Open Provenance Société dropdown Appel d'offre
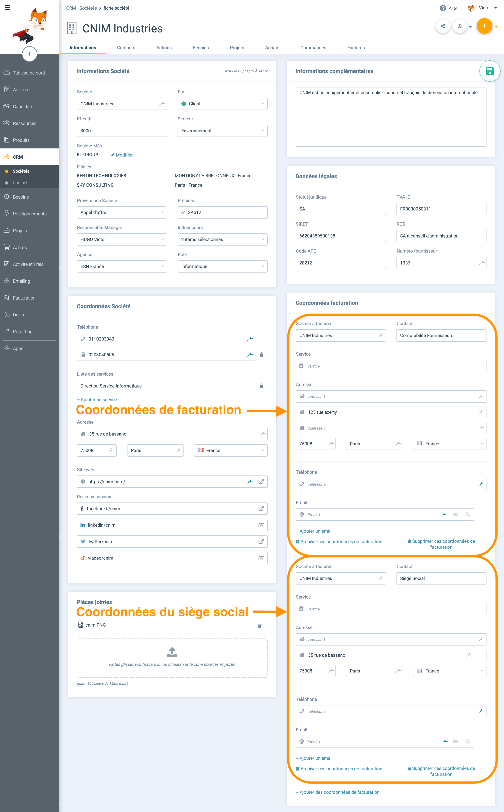Image resolution: width=504 pixels, height=812 pixels. pyautogui.click(x=122, y=212)
